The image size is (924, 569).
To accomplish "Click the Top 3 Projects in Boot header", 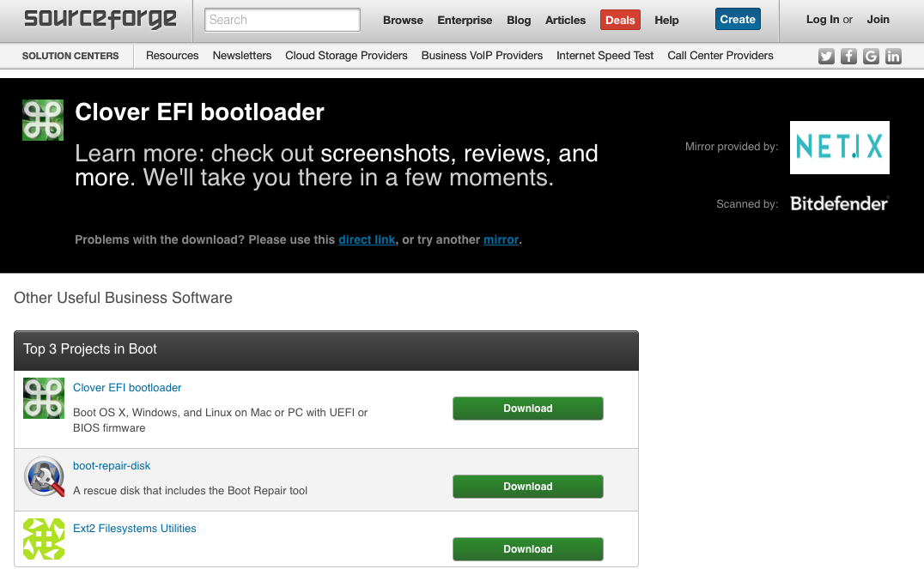I will [x=325, y=350].
